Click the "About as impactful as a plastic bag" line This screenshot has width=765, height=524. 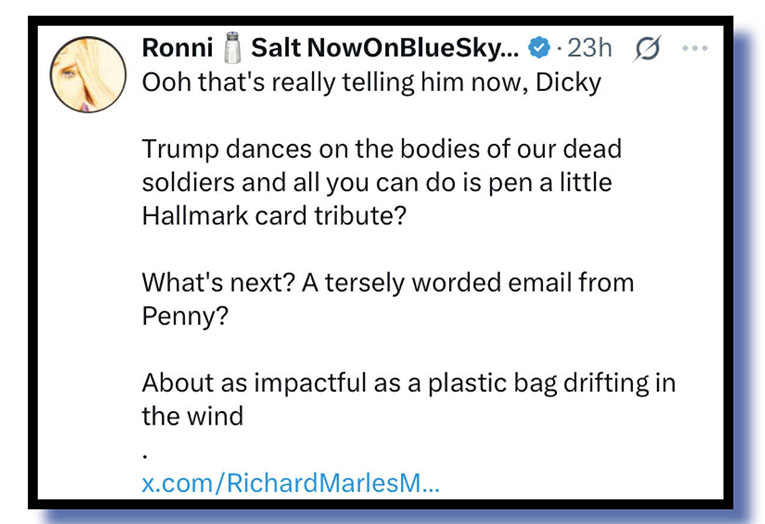pos(408,382)
